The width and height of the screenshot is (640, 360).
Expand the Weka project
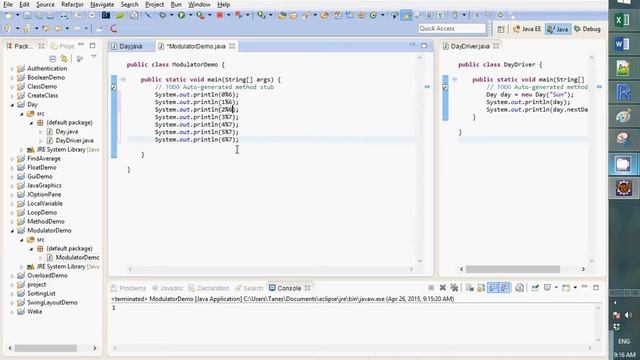pos(12,312)
